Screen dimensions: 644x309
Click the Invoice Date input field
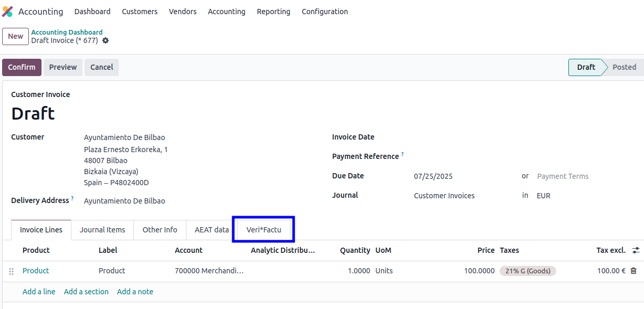coord(462,137)
